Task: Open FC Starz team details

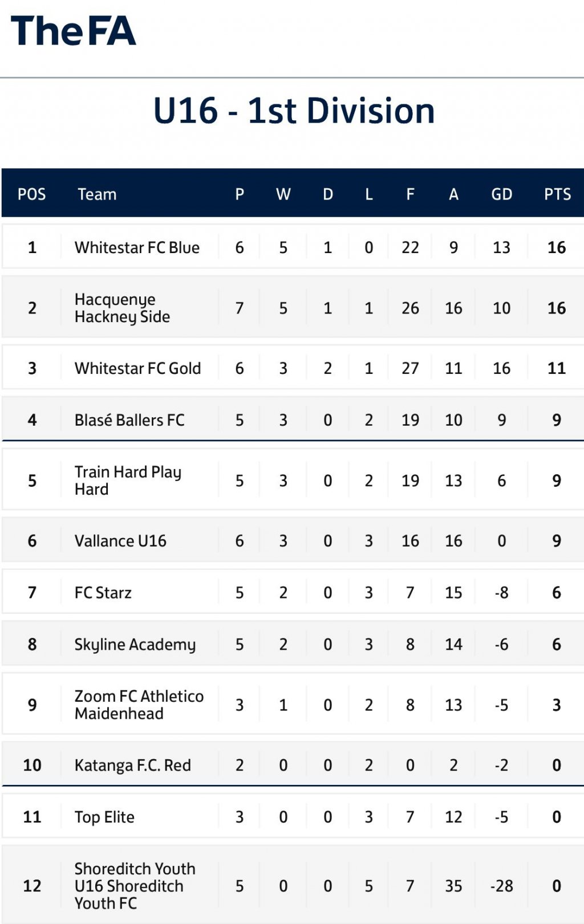Action: [103, 593]
